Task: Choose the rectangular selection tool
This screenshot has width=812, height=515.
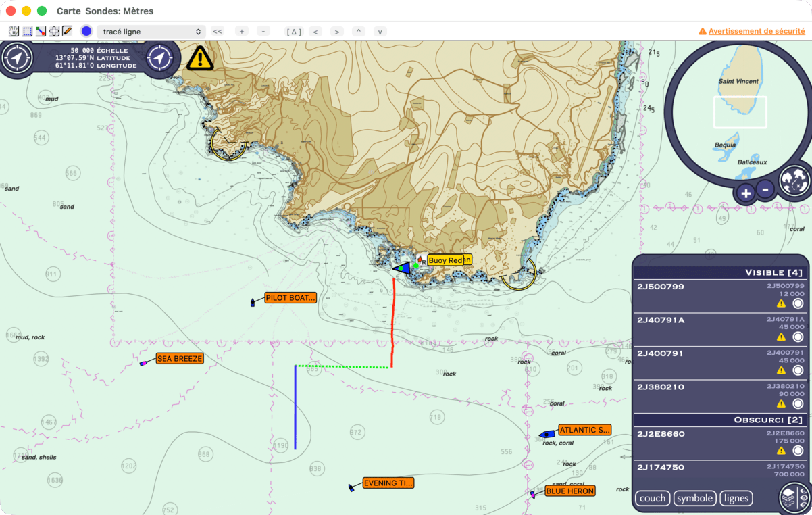Action: [28, 31]
